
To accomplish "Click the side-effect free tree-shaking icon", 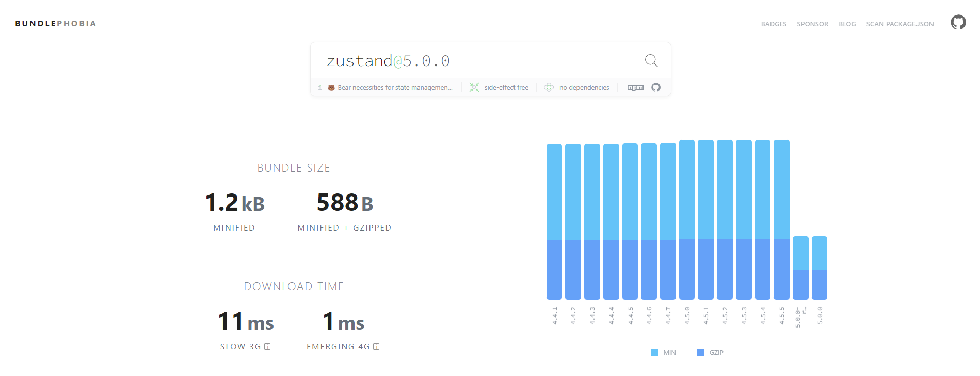I will click(474, 87).
